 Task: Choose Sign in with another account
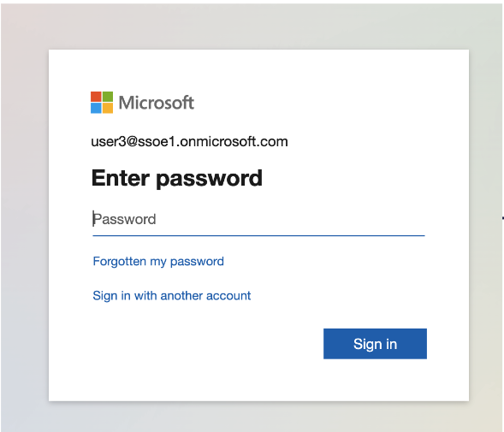coord(172,296)
